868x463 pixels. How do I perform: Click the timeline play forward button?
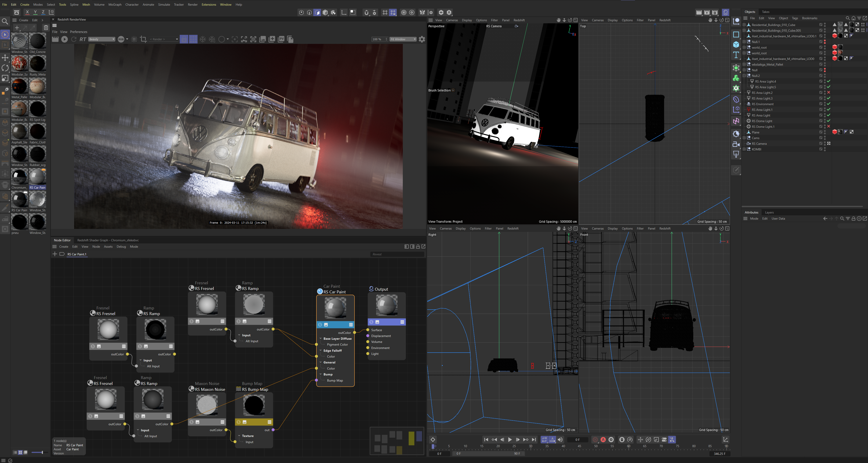[510, 439]
